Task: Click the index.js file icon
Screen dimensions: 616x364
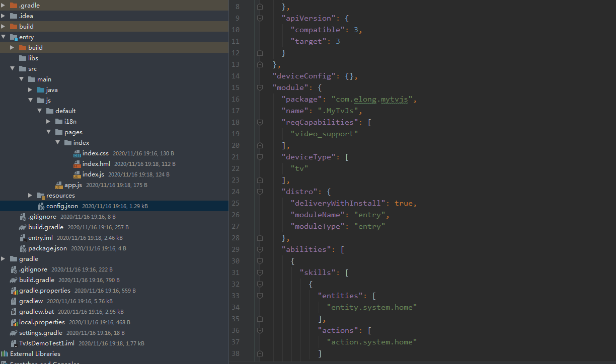Action: (x=77, y=174)
